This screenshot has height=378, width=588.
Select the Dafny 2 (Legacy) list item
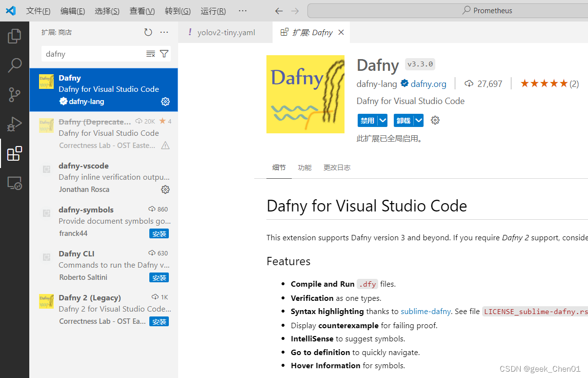tap(103, 310)
